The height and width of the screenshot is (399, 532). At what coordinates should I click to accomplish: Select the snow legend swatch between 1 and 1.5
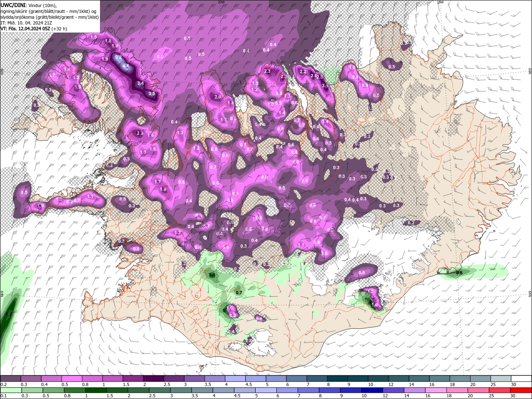113,379
